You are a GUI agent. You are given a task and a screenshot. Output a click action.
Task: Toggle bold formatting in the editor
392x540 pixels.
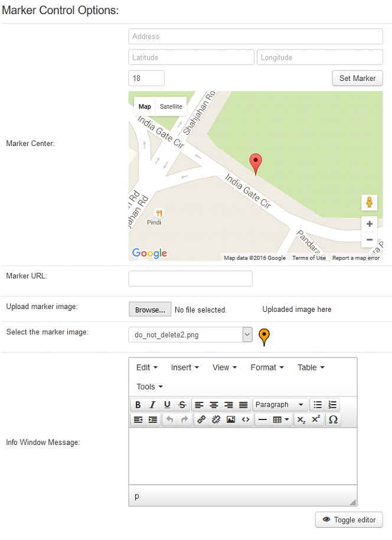(138, 405)
